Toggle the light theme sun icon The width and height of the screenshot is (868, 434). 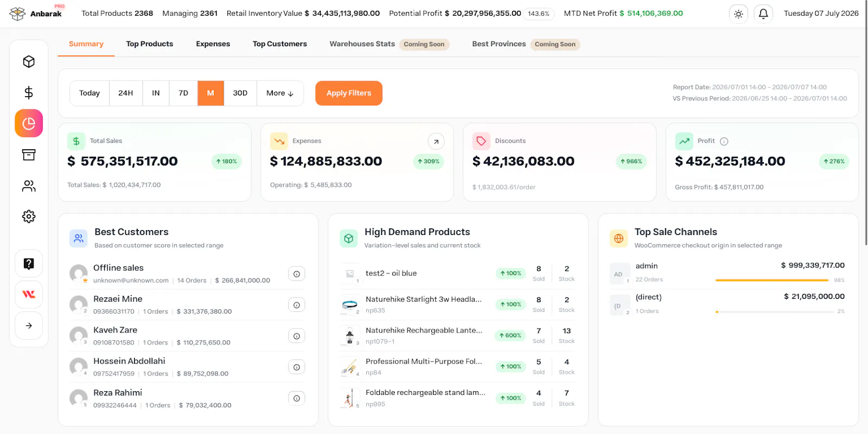coord(738,14)
